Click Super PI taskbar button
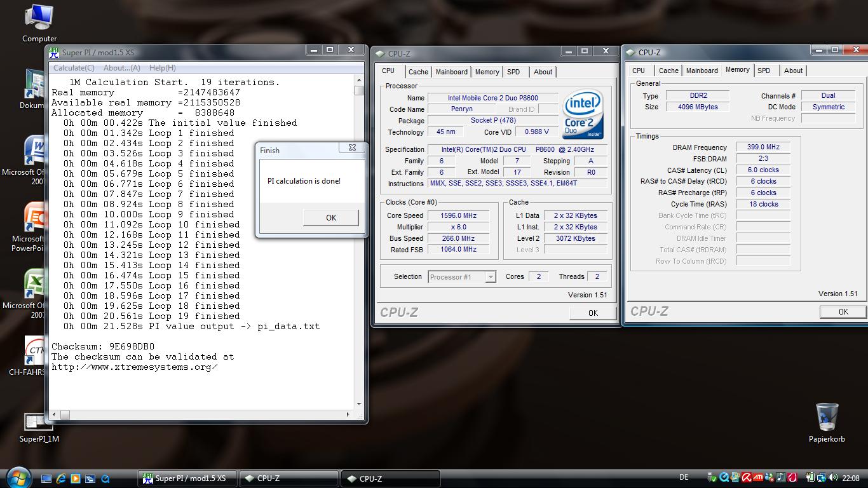This screenshot has width=868, height=488. click(x=188, y=478)
